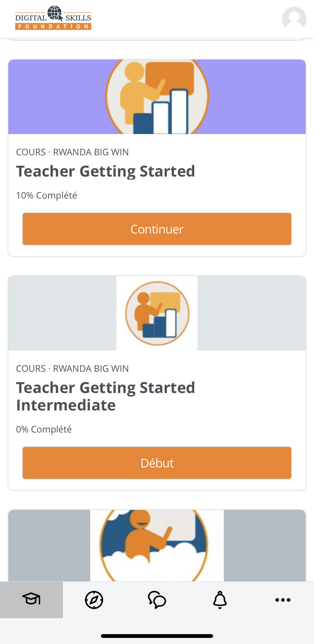Select the graduation cap courses tab icon
This screenshot has width=314, height=644.
click(31, 600)
